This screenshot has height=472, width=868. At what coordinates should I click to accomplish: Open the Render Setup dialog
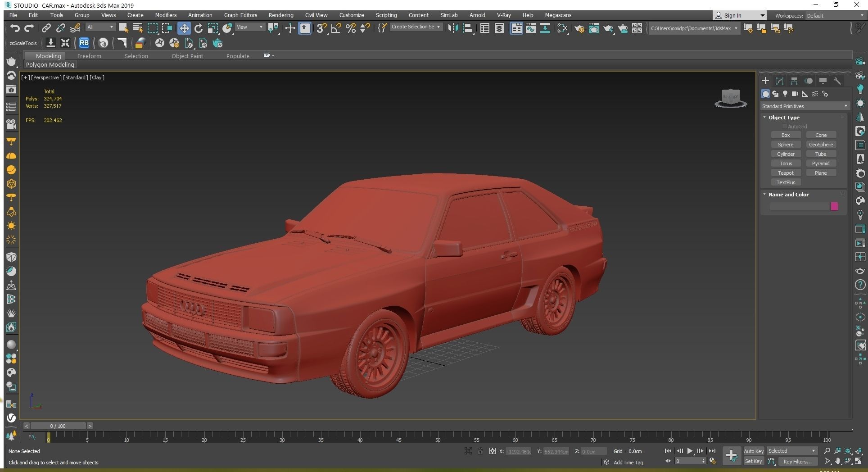[579, 28]
